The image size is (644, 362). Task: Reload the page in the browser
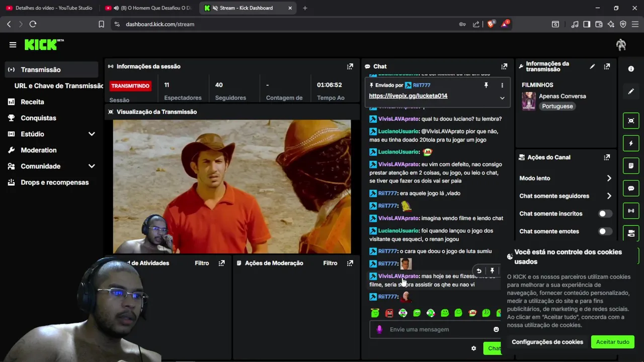pyautogui.click(x=33, y=24)
